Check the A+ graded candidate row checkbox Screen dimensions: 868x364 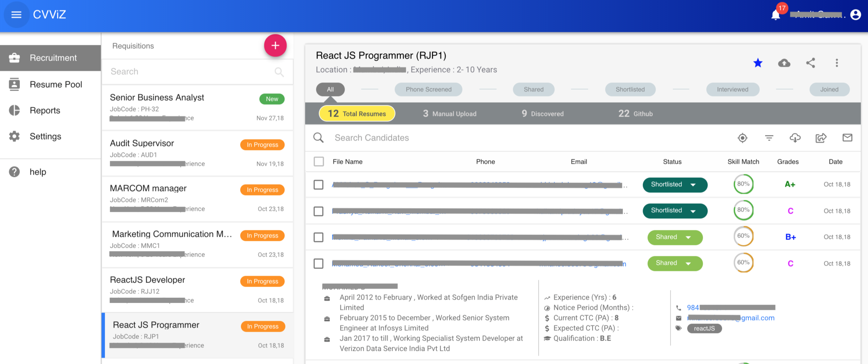point(318,185)
